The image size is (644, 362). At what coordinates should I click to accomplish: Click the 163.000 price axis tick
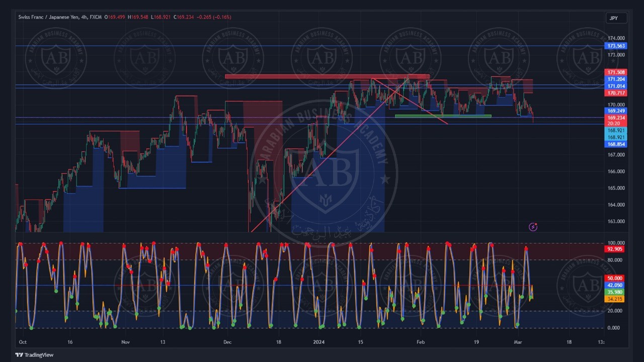[x=616, y=221]
